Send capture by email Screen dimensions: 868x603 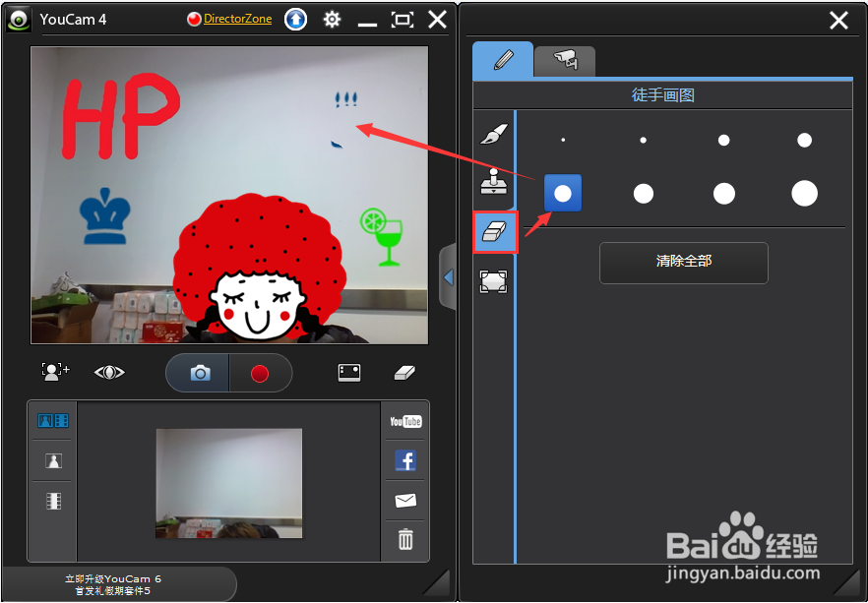(x=405, y=501)
